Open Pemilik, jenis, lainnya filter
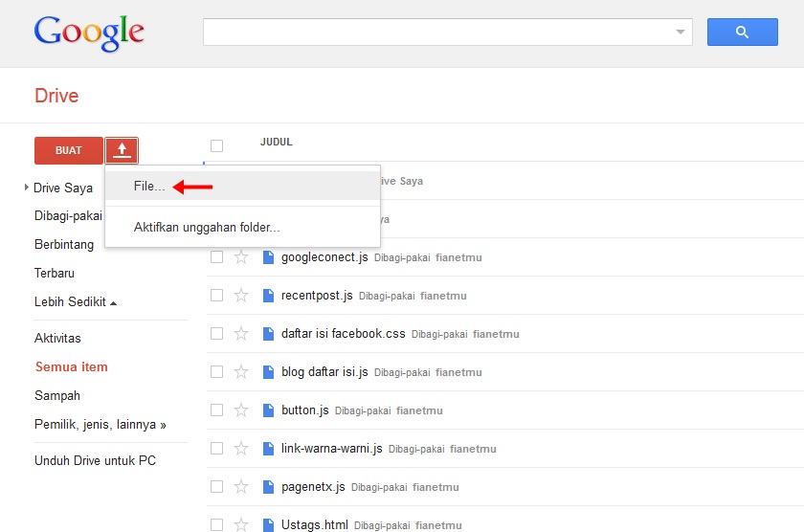This screenshot has height=532, width=804. point(100,425)
